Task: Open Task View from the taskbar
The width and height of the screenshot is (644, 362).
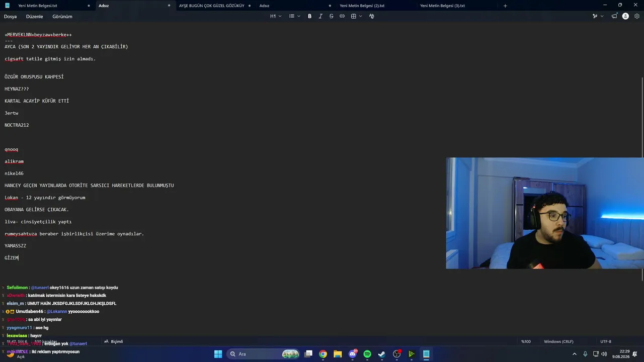Action: coord(308,354)
